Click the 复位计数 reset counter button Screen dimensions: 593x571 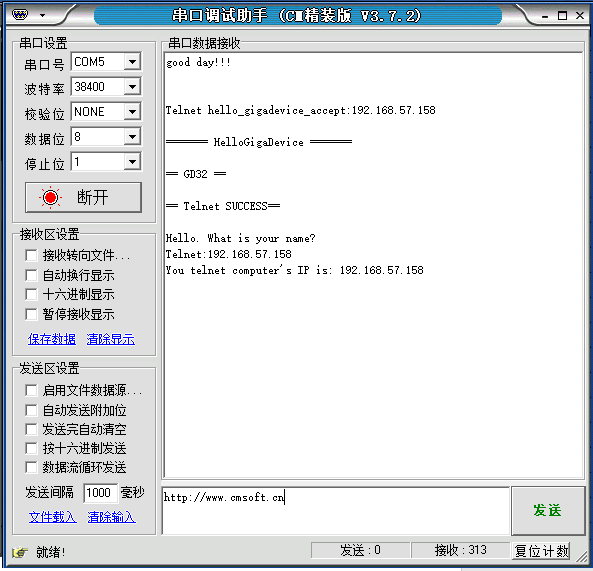pos(542,551)
